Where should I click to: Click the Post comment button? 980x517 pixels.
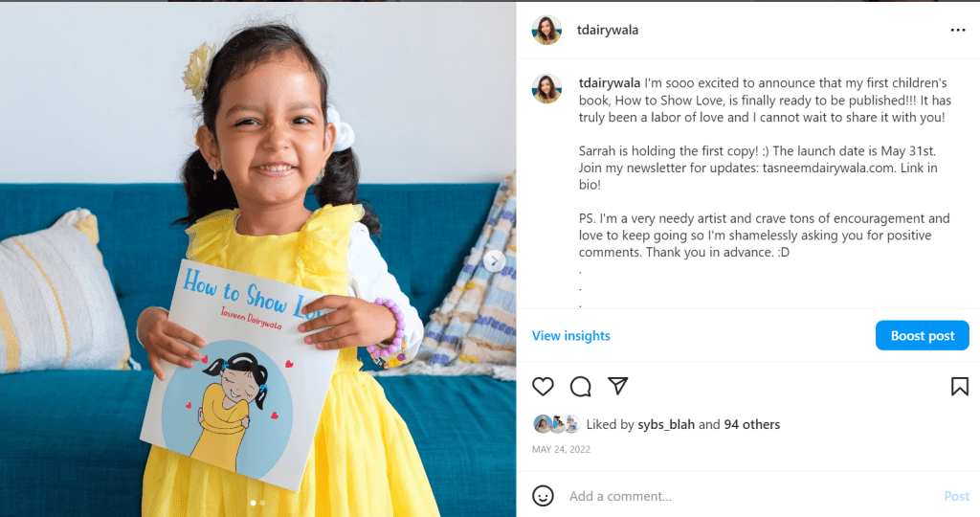tap(956, 496)
